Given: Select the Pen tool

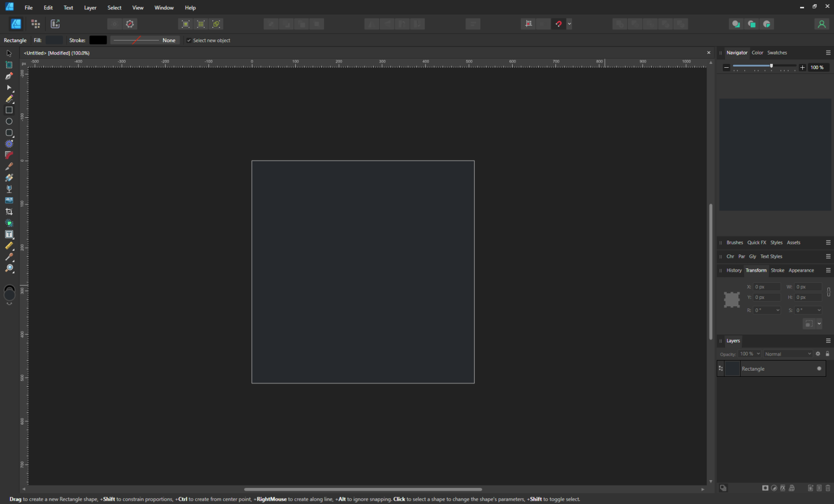Looking at the screenshot, I should pos(9,76).
